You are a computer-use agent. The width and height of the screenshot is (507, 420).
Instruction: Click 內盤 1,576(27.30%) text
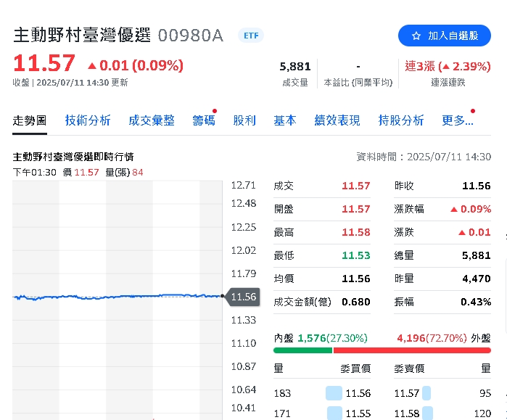click(321, 338)
